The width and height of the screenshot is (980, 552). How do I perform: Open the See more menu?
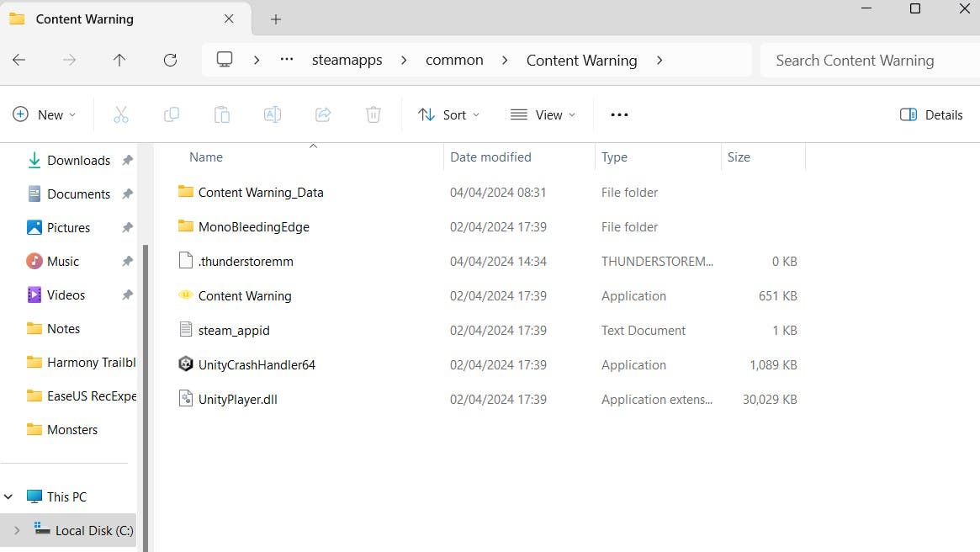click(x=619, y=114)
